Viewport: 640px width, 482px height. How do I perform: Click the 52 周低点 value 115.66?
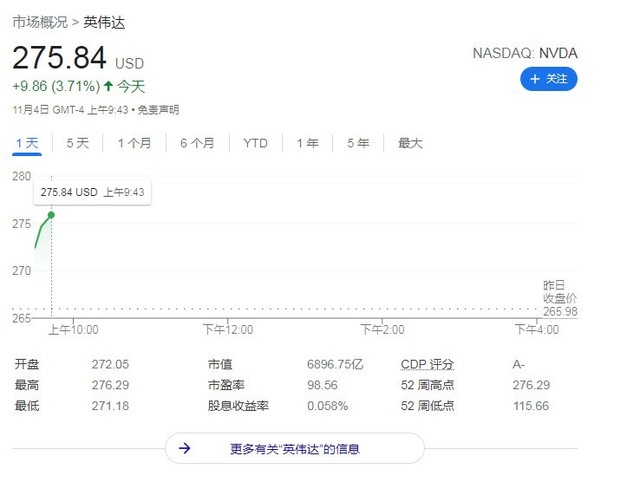tap(531, 406)
